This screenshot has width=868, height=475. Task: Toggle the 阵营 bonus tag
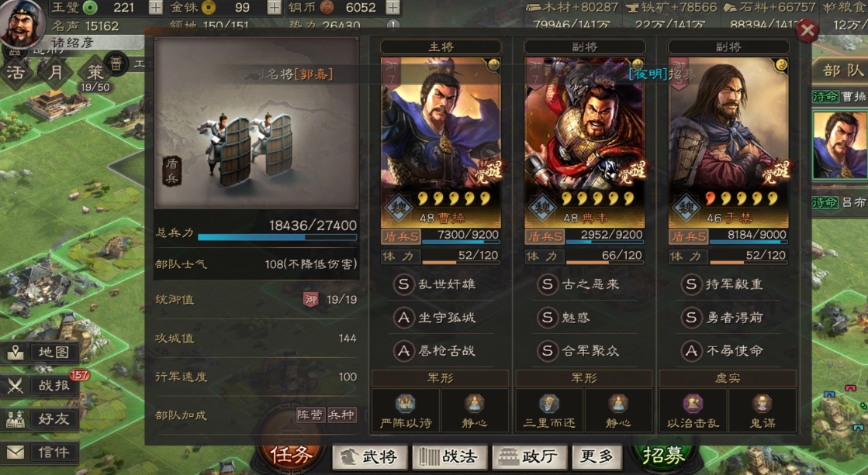click(310, 415)
